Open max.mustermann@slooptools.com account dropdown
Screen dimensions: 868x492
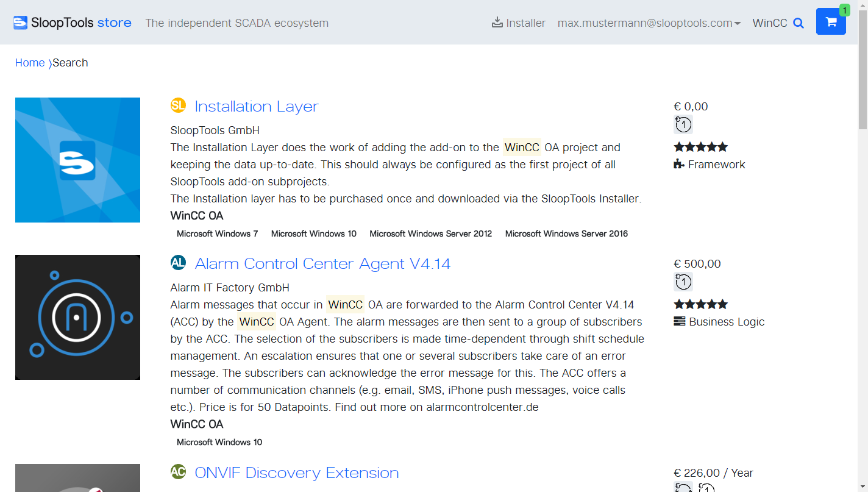coord(649,23)
